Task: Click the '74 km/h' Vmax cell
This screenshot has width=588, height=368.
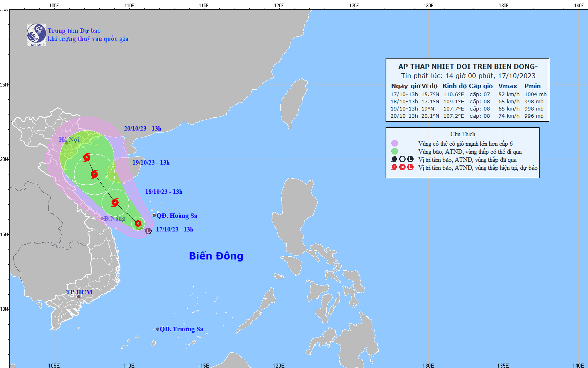Action: coord(509,116)
